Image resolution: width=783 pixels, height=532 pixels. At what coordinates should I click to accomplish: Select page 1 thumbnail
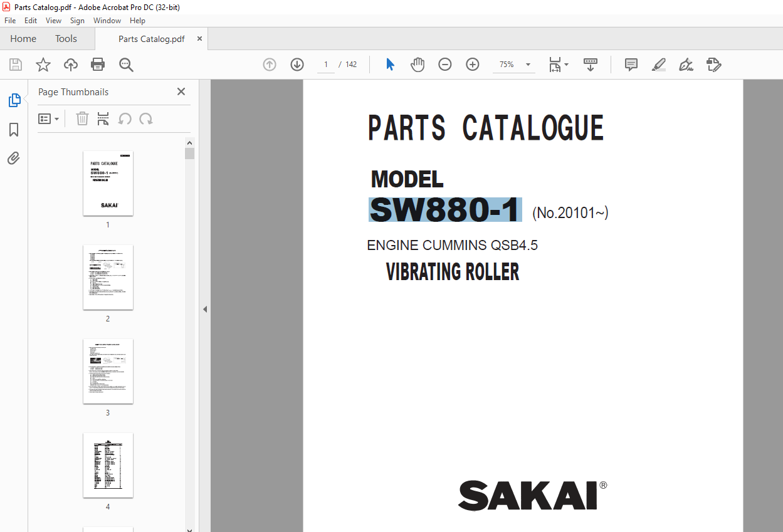[x=108, y=184]
